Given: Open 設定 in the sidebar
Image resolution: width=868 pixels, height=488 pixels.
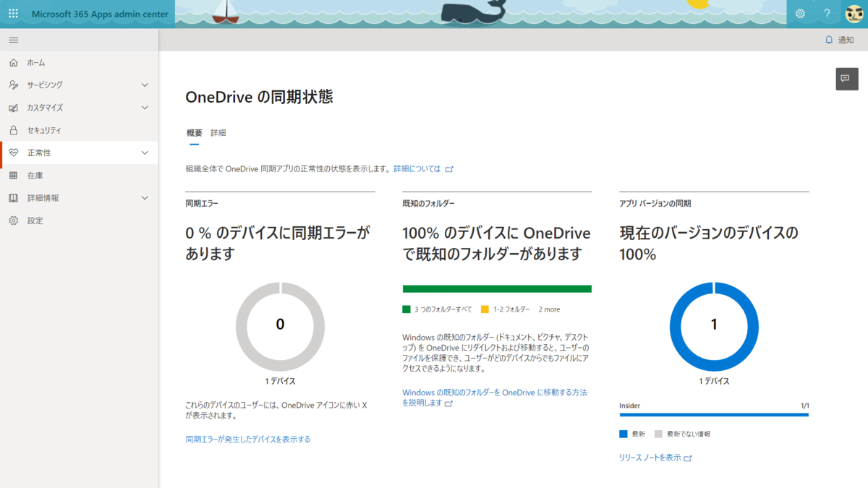Looking at the screenshot, I should [80, 221].
